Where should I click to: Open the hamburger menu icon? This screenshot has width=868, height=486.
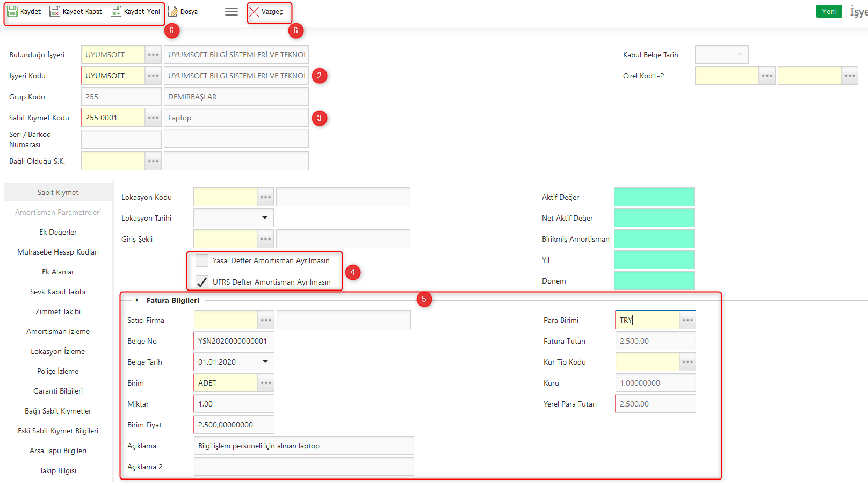[232, 11]
